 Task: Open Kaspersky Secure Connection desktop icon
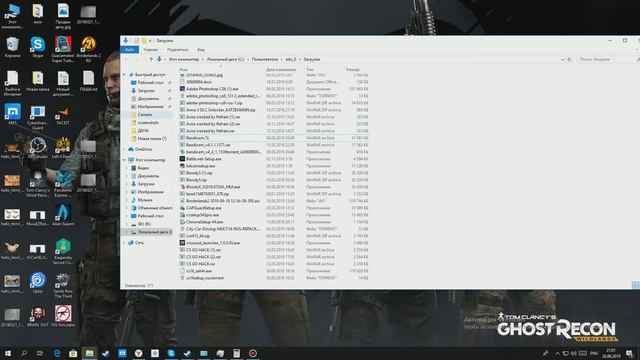click(x=63, y=251)
